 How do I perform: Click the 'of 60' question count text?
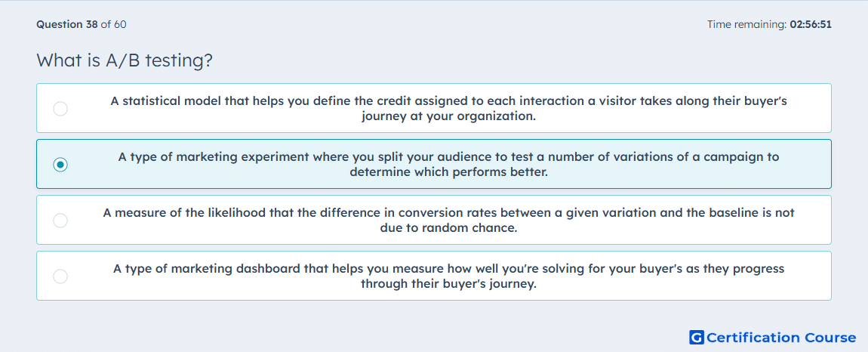tap(113, 24)
